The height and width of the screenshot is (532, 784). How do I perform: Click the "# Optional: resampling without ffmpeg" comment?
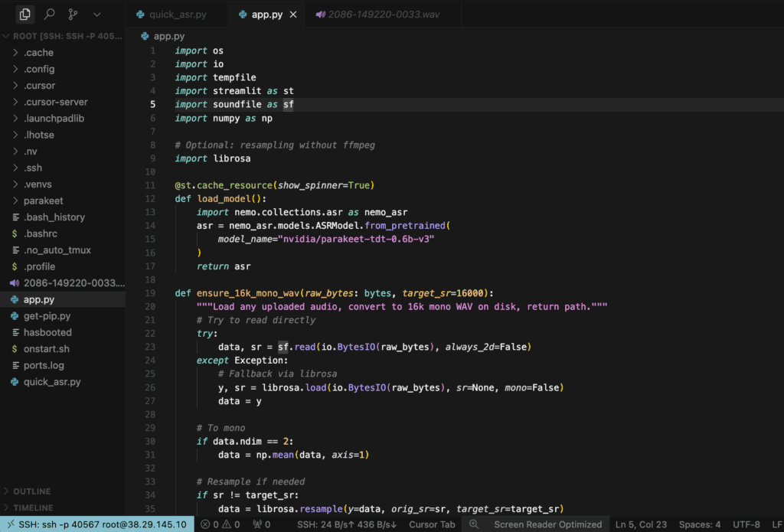pyautogui.click(x=275, y=145)
